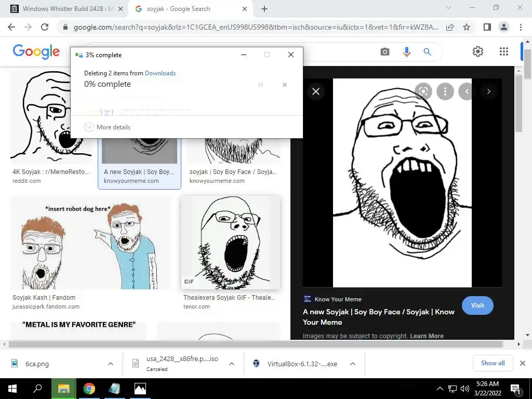Screen dimensions: 532x399
Task: Open File Explorer from the taskbar
Action: (x=63, y=389)
